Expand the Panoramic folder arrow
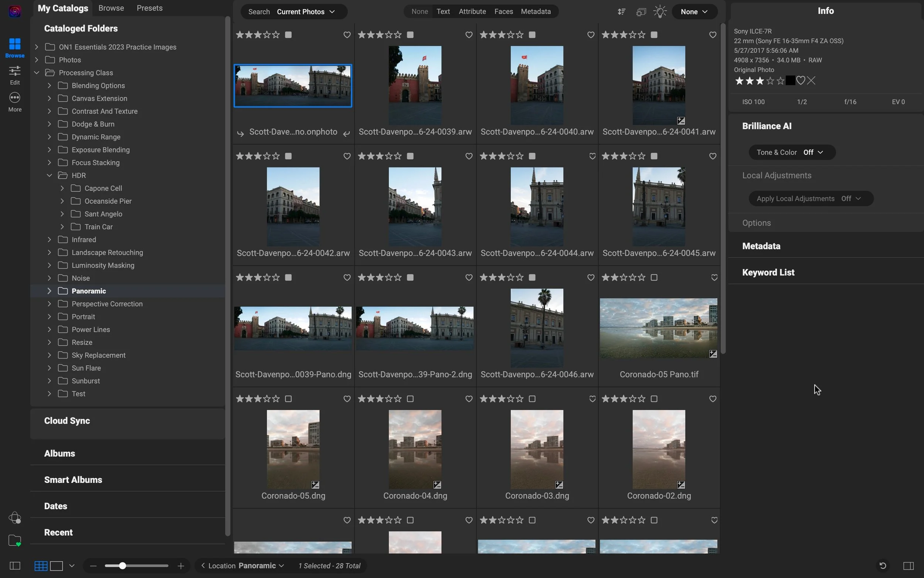 coord(49,291)
